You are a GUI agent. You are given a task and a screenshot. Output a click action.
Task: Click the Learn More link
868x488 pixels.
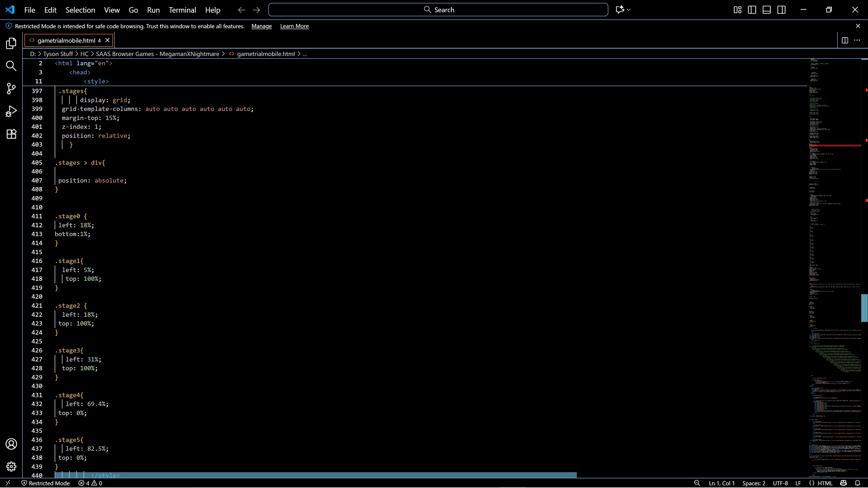tap(294, 26)
